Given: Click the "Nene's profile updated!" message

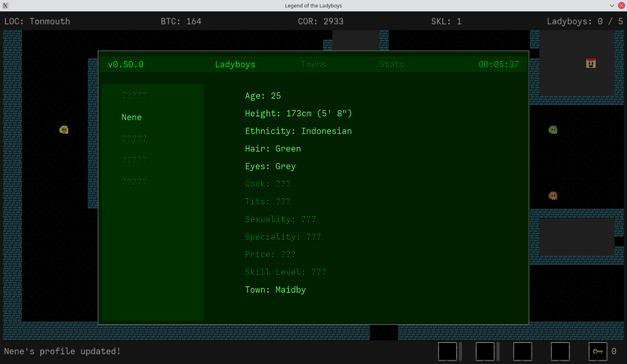Looking at the screenshot, I should (x=62, y=352).
